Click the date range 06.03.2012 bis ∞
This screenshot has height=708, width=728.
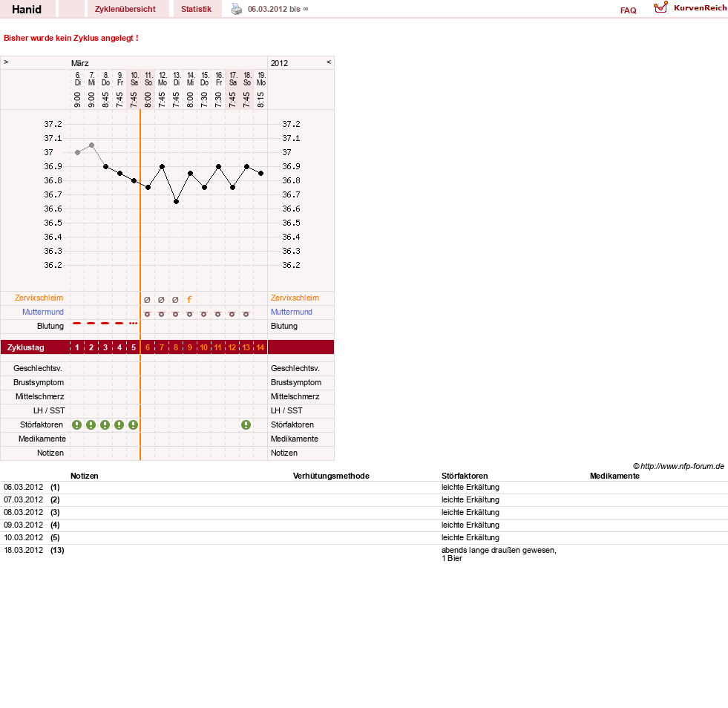(x=278, y=9)
